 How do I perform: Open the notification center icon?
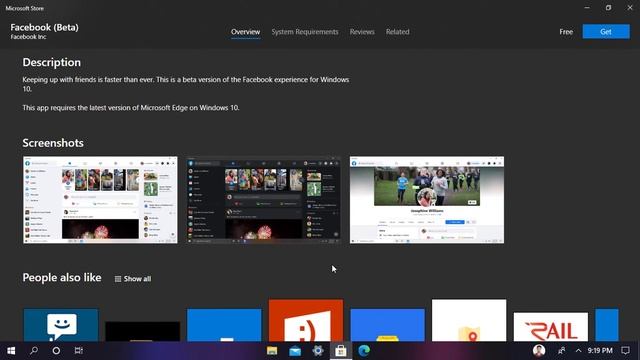[x=625, y=351]
